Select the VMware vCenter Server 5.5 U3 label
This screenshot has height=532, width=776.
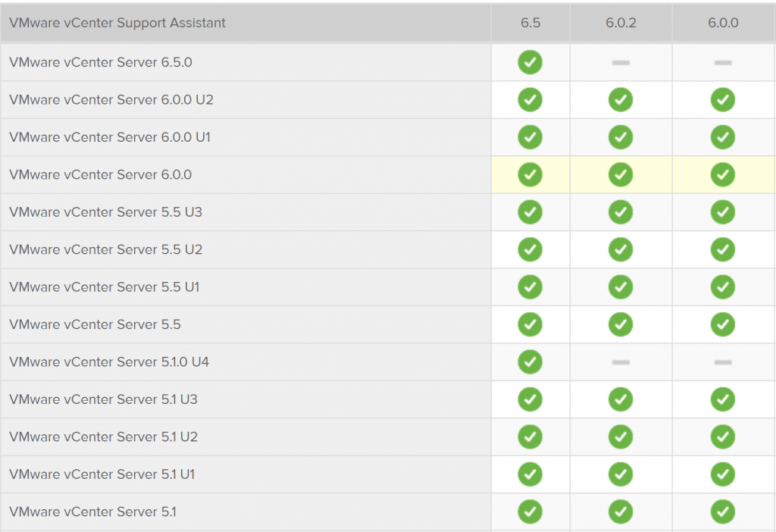click(106, 212)
